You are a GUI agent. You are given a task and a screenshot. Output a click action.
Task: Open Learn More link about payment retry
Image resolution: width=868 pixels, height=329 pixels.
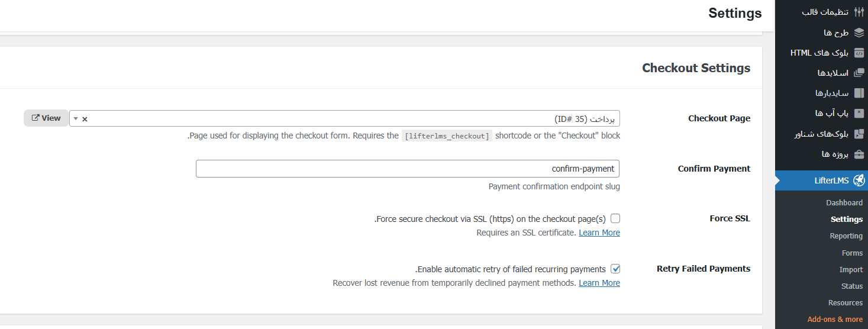click(599, 283)
